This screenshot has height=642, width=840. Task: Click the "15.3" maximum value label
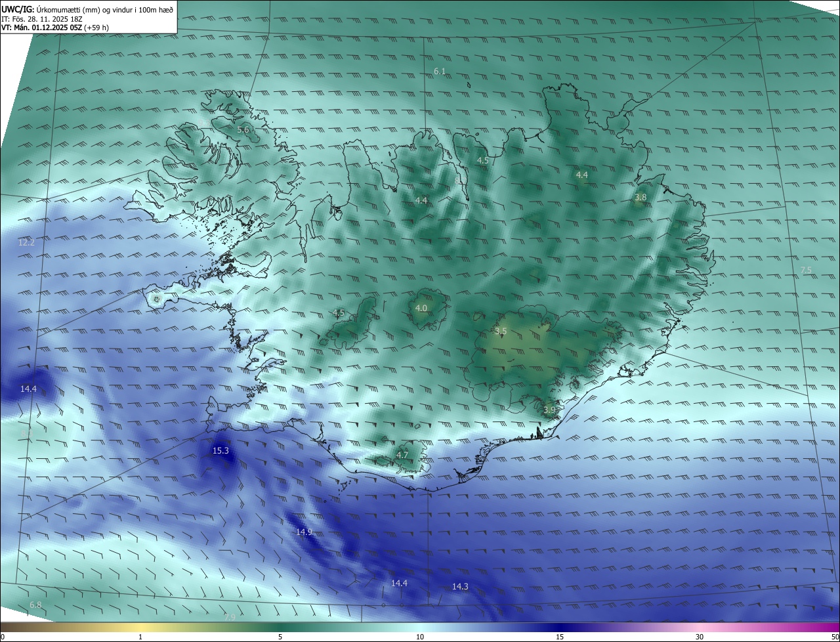221,450
